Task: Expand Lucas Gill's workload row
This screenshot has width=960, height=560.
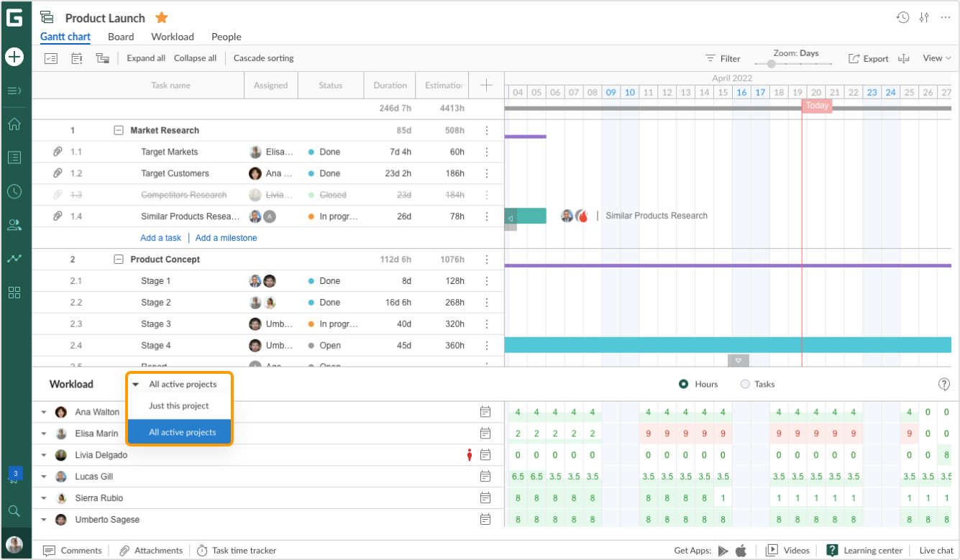Action: coord(43,476)
